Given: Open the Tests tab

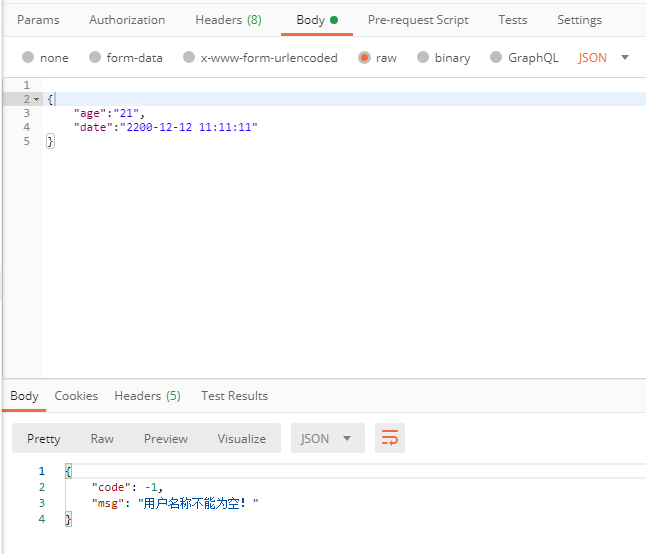Looking at the screenshot, I should click(x=513, y=20).
